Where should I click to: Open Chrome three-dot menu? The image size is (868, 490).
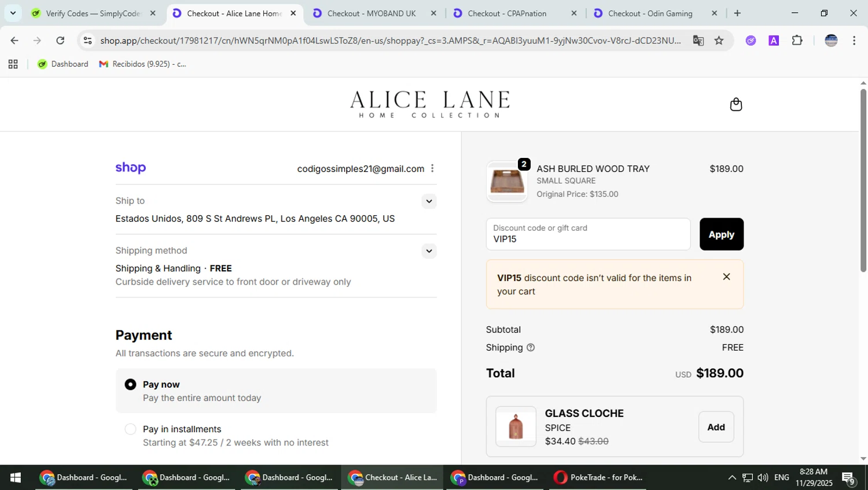(854, 40)
